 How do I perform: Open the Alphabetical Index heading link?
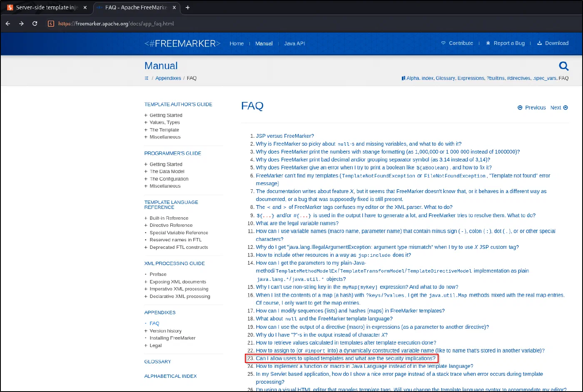click(170, 376)
